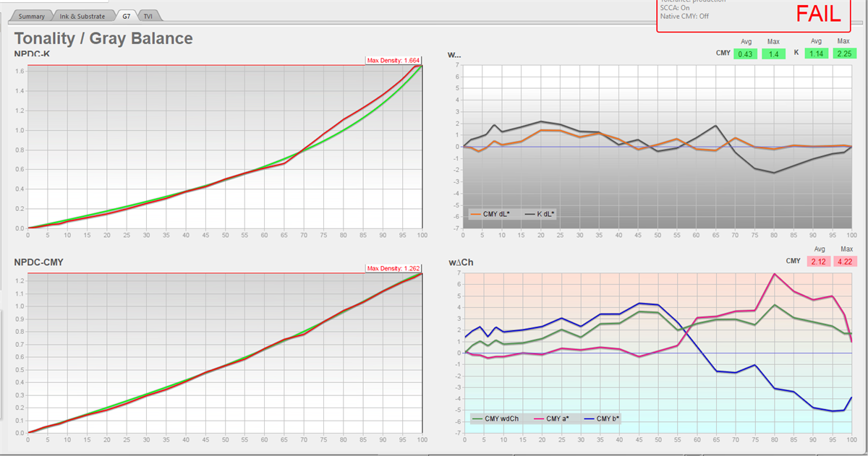Click the Max Density 1.664 label

click(394, 61)
